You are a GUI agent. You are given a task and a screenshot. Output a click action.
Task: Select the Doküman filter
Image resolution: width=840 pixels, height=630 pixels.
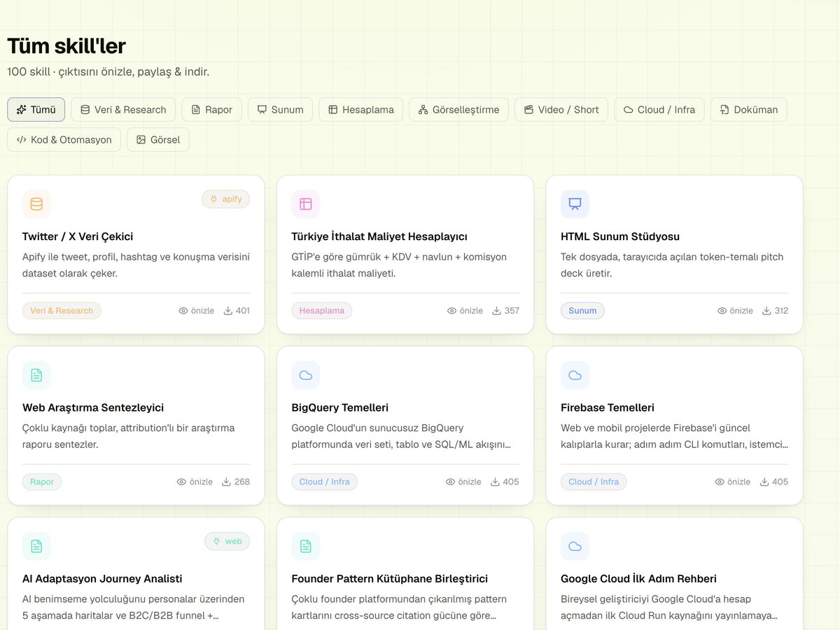tap(749, 109)
